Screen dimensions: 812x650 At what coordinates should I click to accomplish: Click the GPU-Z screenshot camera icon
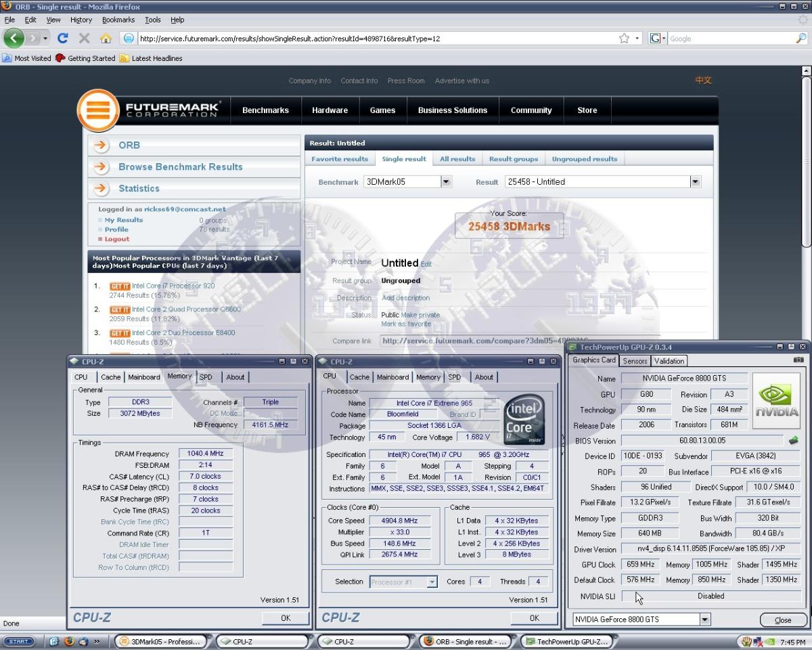coord(798,360)
